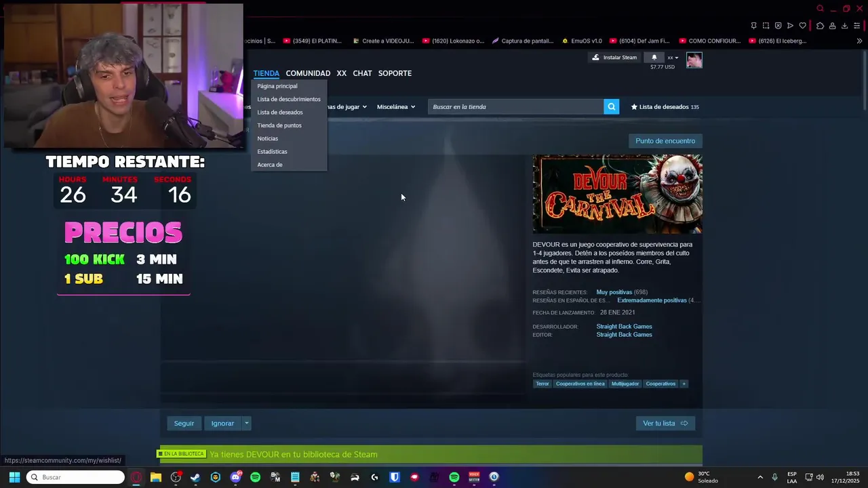868x488 pixels.
Task: Open dropdown arrow next to Ignorar
Action: 246,423
